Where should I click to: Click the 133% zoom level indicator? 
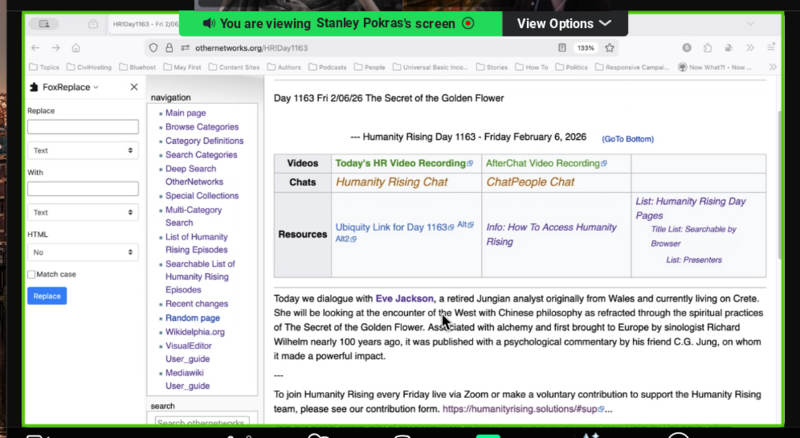tap(585, 48)
